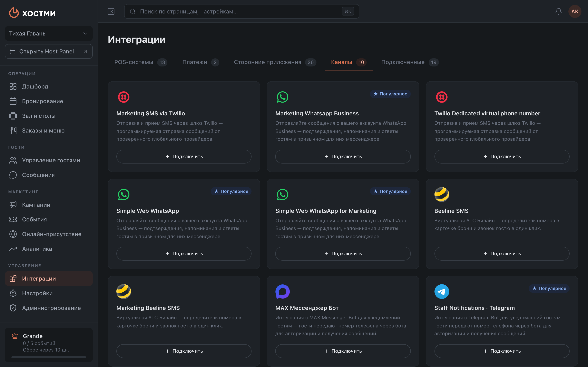Click the Grande plan usage progress bar

pos(49,357)
